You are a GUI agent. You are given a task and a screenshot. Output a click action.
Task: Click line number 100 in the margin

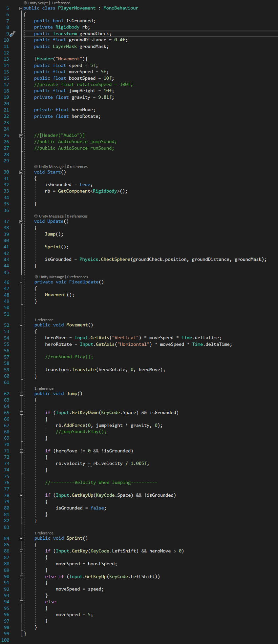point(5,640)
